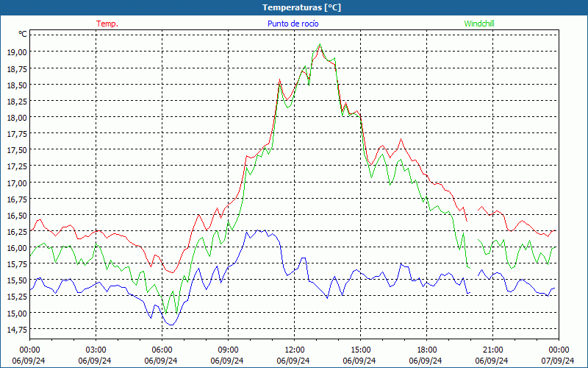Click the '14,75' y-axis value

(17, 330)
